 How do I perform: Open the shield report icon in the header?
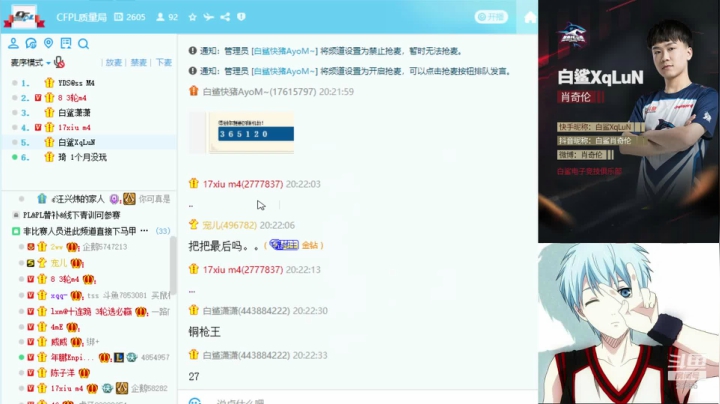coord(241,17)
